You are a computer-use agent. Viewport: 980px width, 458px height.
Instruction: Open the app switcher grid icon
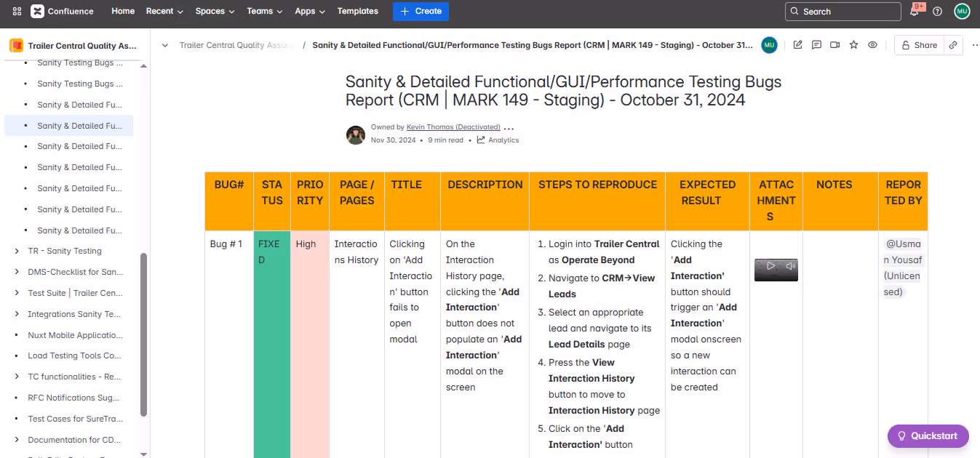[17, 11]
